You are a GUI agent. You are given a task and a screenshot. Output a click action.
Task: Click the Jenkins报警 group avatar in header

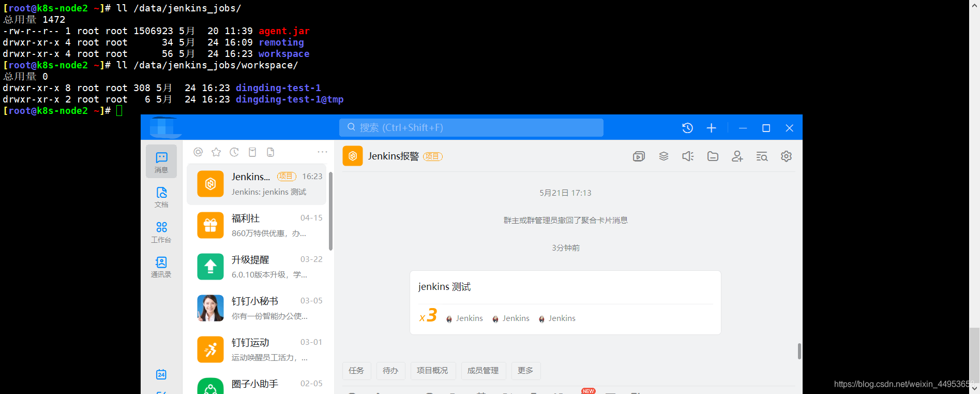353,156
